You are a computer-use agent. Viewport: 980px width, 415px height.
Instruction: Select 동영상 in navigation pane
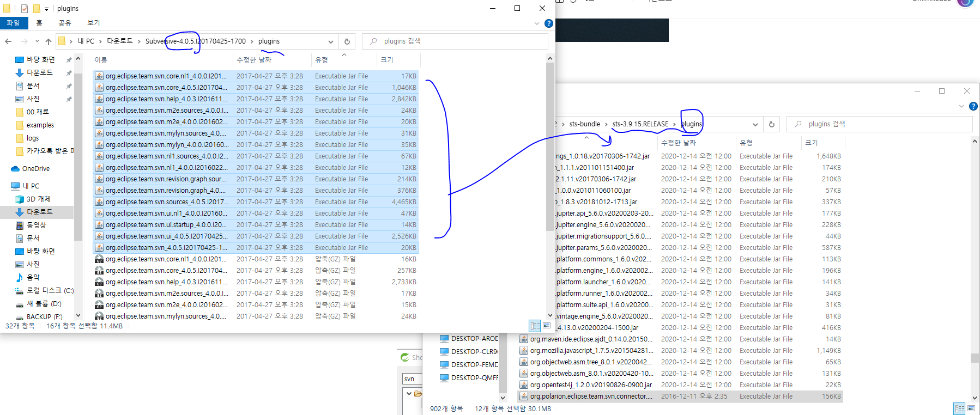click(36, 225)
